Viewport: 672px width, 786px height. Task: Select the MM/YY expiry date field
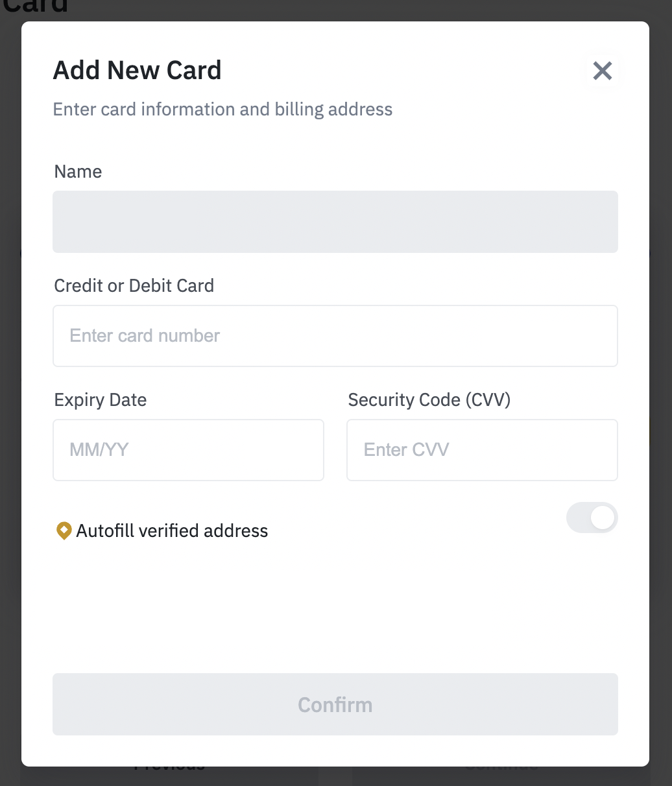coord(188,450)
